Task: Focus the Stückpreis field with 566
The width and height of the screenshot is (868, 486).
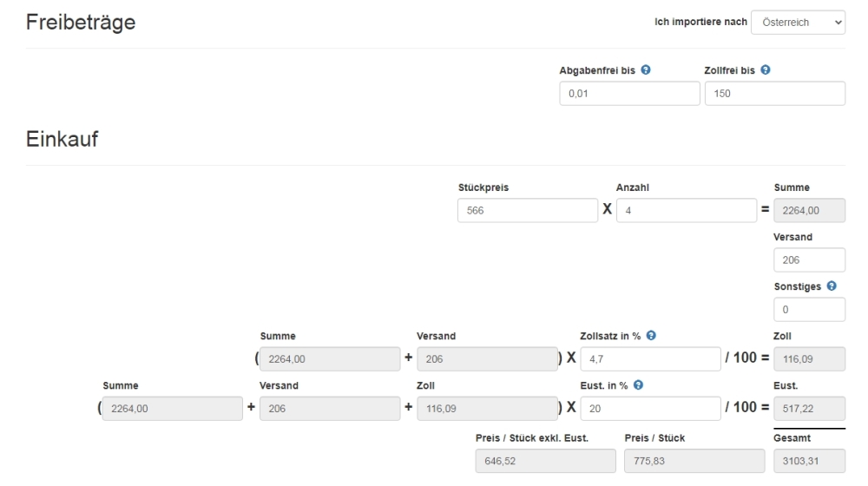Action: [x=528, y=210]
